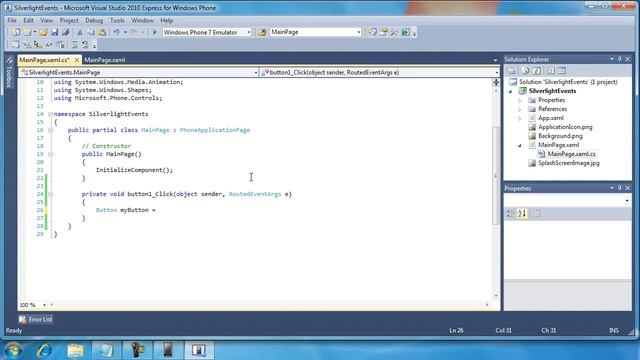Click the sixth icon, after the separator, on the text editor toolbar

(74, 44)
